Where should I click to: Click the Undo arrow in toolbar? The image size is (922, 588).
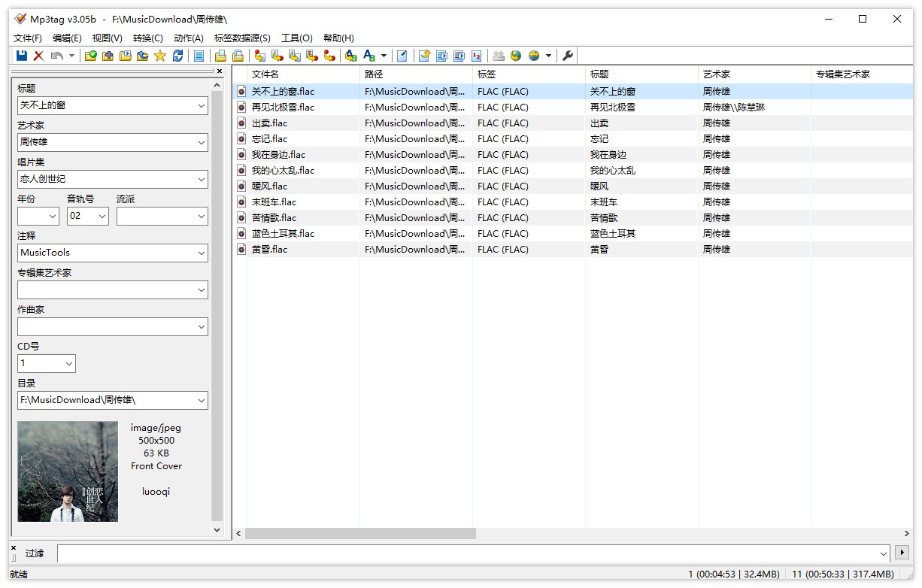(x=57, y=56)
